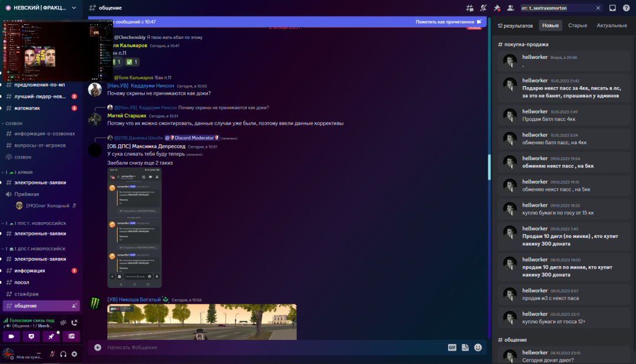Open result продам м3 с некст паса

coord(565,294)
